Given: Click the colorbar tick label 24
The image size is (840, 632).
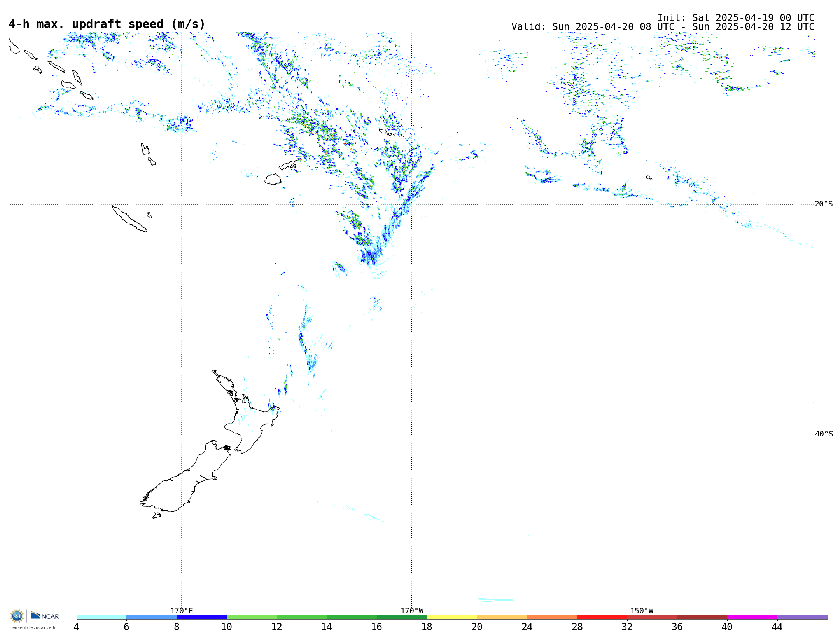Looking at the screenshot, I should click(527, 627).
